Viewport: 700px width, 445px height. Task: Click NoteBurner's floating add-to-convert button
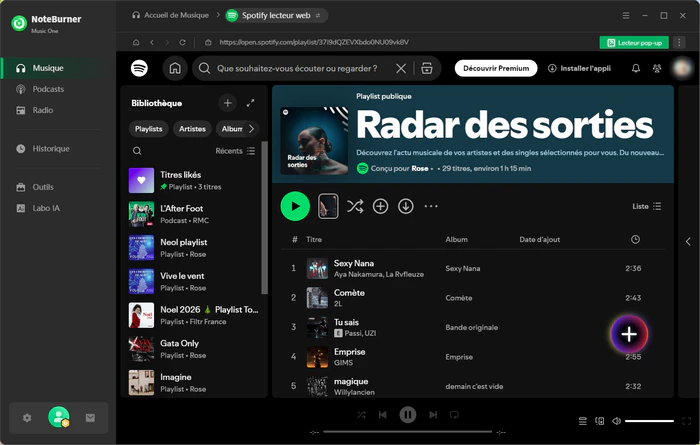pyautogui.click(x=629, y=334)
